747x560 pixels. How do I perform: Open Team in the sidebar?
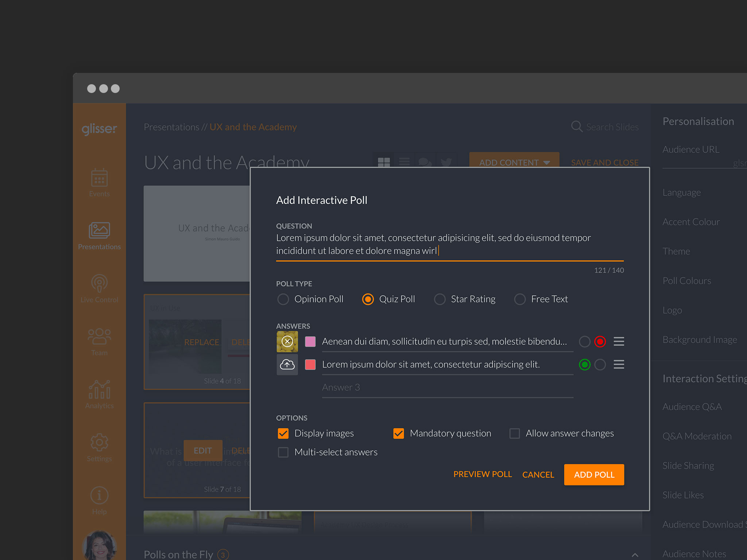99,342
